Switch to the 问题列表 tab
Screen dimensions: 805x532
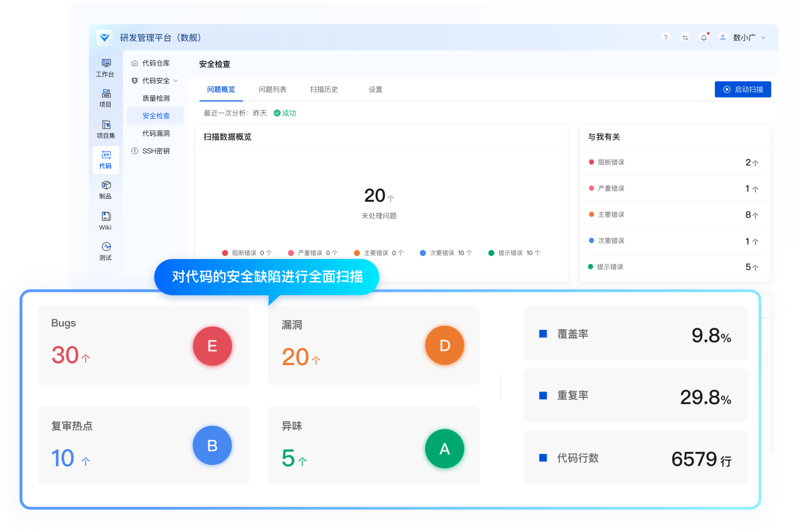[272, 90]
